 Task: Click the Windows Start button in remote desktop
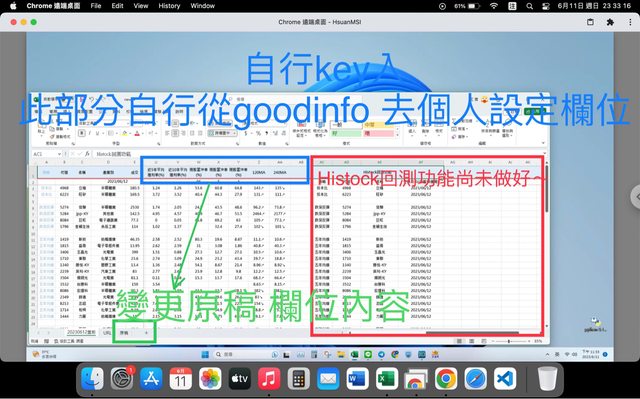tap(205, 354)
